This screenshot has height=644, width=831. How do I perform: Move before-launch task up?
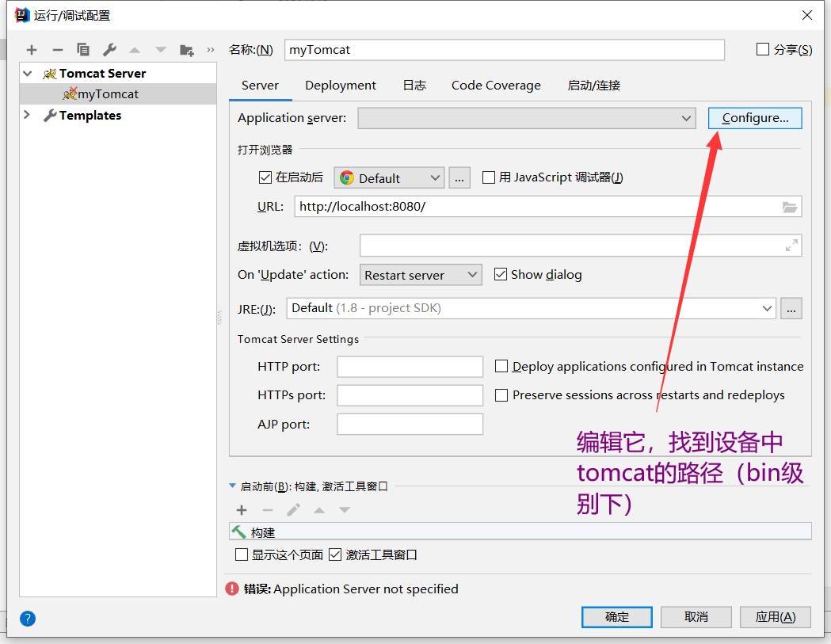click(319, 510)
